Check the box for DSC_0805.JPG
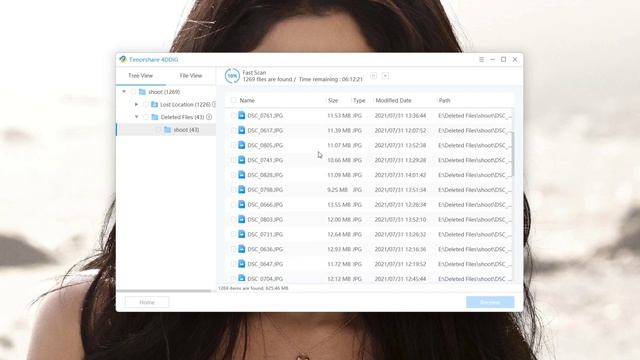This screenshot has width=640, height=360. 233,145
